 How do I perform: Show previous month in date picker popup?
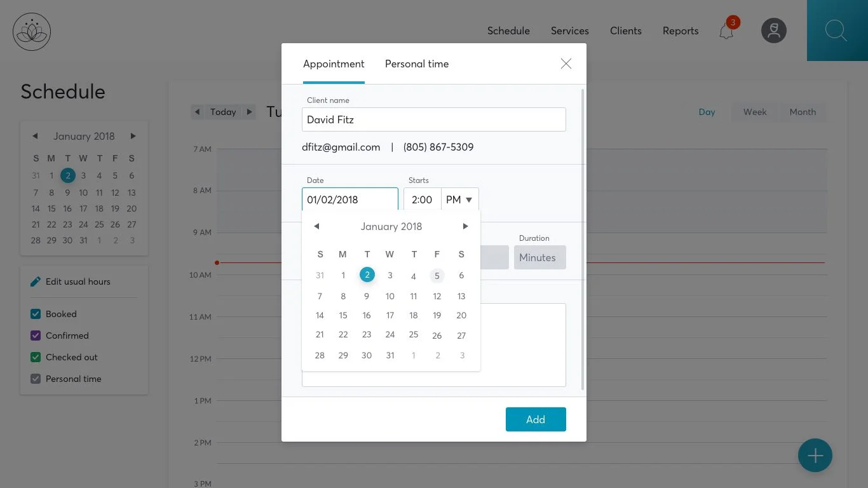pos(316,226)
